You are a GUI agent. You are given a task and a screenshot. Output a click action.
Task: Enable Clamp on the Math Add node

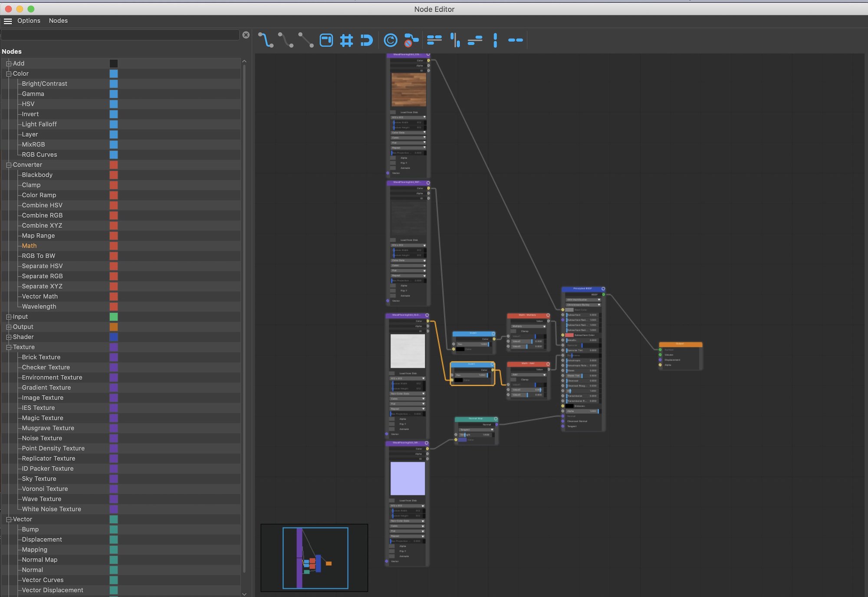click(x=513, y=380)
